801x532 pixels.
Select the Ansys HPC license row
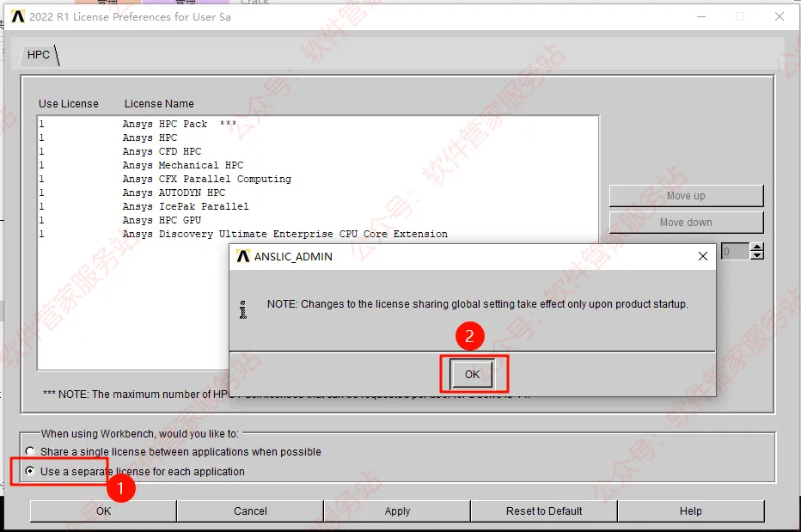(318, 138)
